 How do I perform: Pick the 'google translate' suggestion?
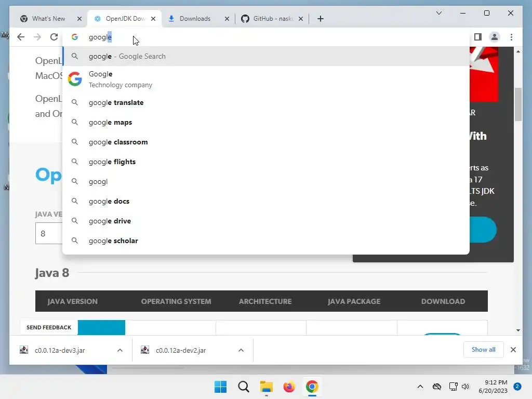point(266,102)
